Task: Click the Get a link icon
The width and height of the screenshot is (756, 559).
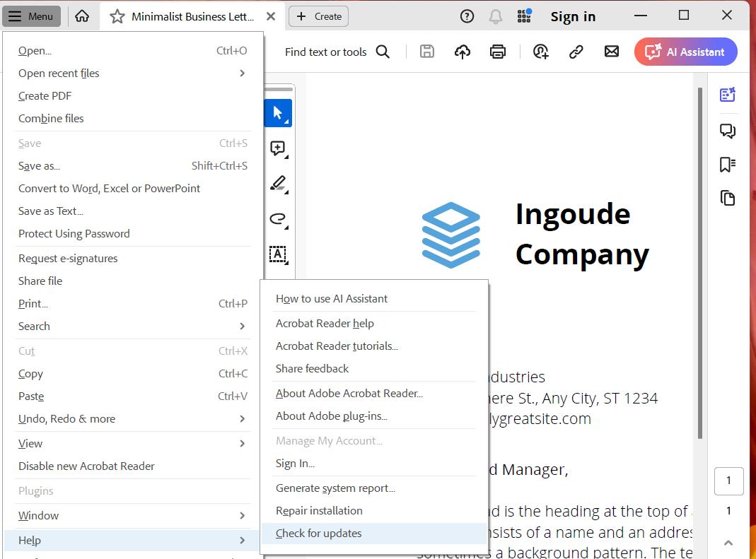Action: [576, 51]
